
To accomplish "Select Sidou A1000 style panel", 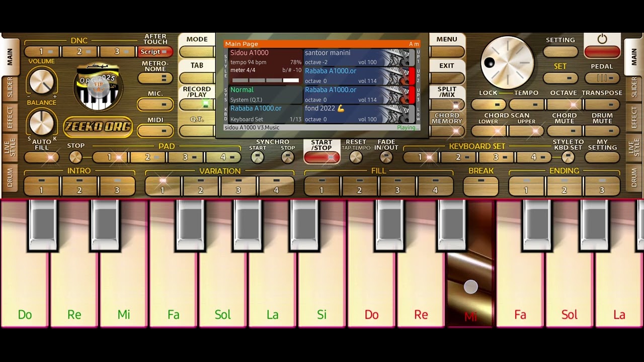I will pos(265,66).
